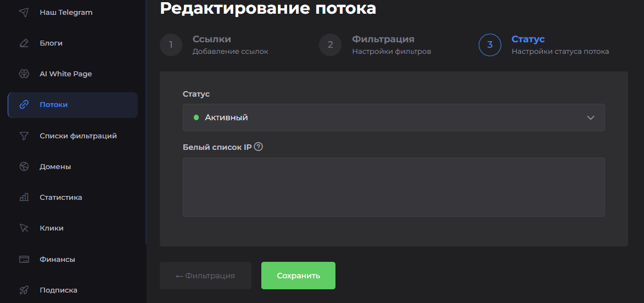Image resolution: width=644 pixels, height=303 pixels.
Task: Select Потоки in the sidebar
Action: point(72,105)
